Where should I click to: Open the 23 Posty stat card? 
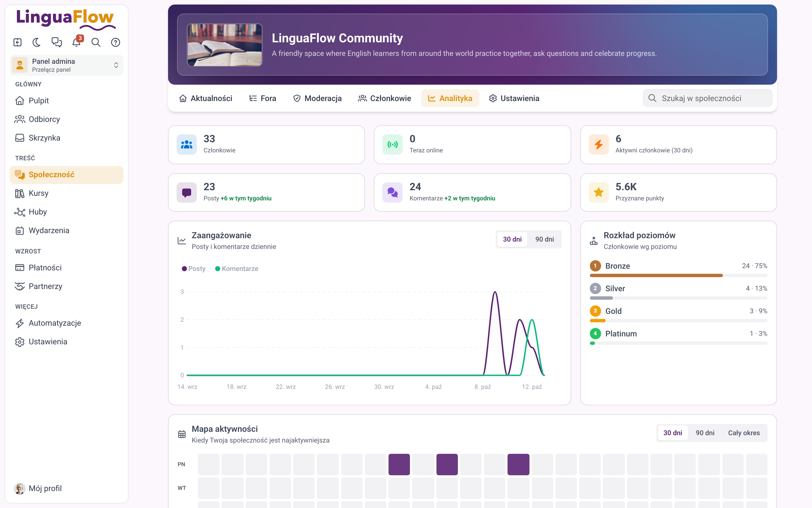266,192
